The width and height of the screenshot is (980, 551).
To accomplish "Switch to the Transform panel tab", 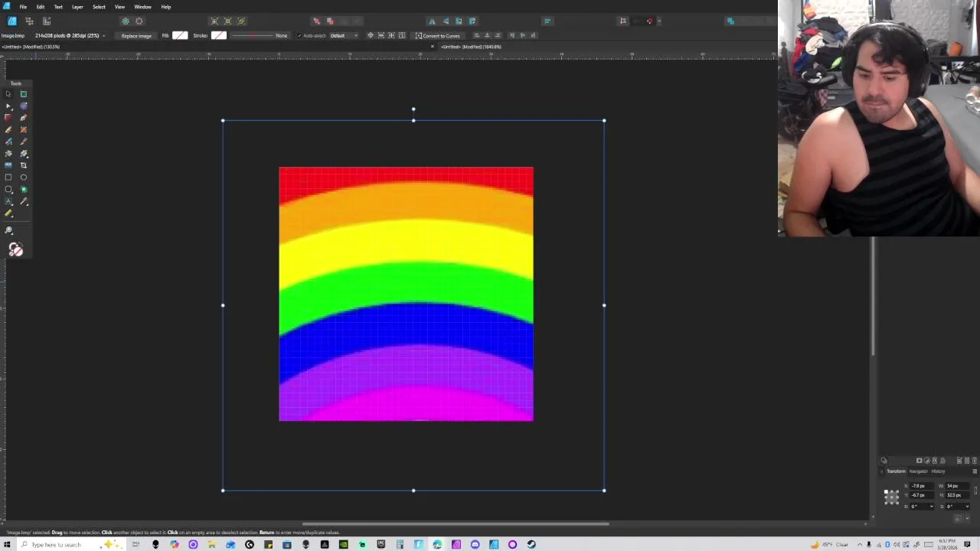I will (896, 471).
